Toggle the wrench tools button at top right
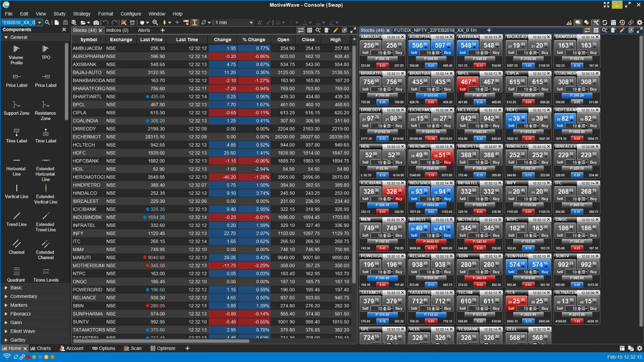The height and width of the screenshot is (362, 644). pyautogui.click(x=595, y=22)
